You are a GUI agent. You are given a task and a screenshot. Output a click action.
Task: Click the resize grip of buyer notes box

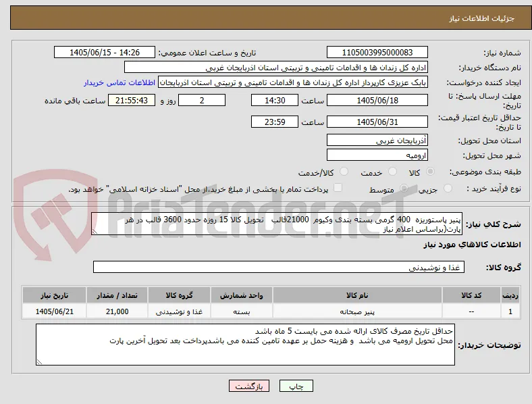click(39, 362)
